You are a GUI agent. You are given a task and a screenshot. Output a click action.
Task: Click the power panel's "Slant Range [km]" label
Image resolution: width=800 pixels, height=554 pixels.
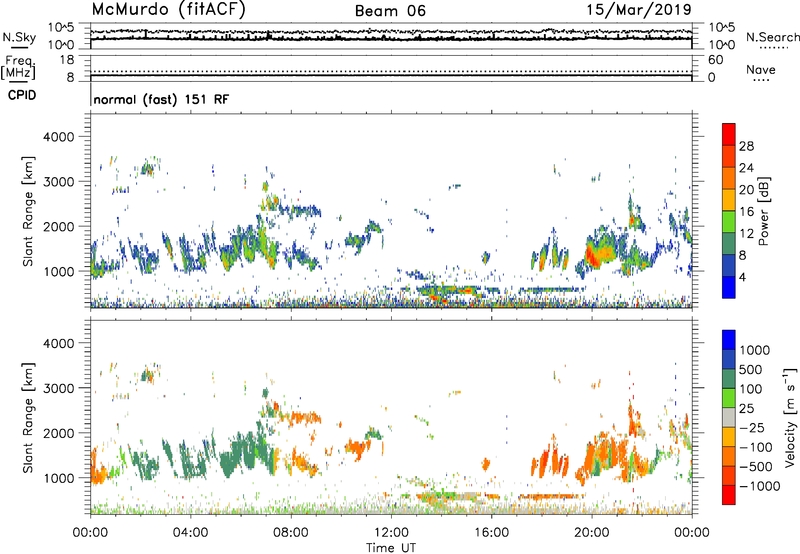28,211
